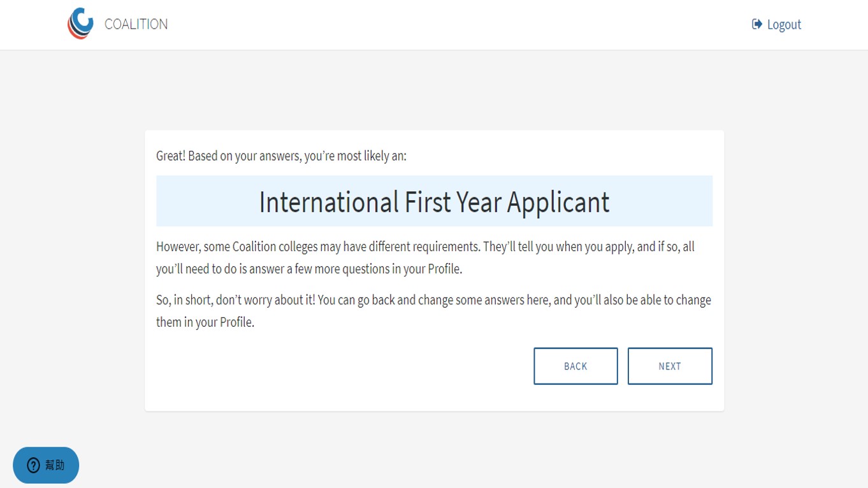The height and width of the screenshot is (488, 868).
Task: Click the "So, in short, don't worry" sentence
Action: click(235, 300)
